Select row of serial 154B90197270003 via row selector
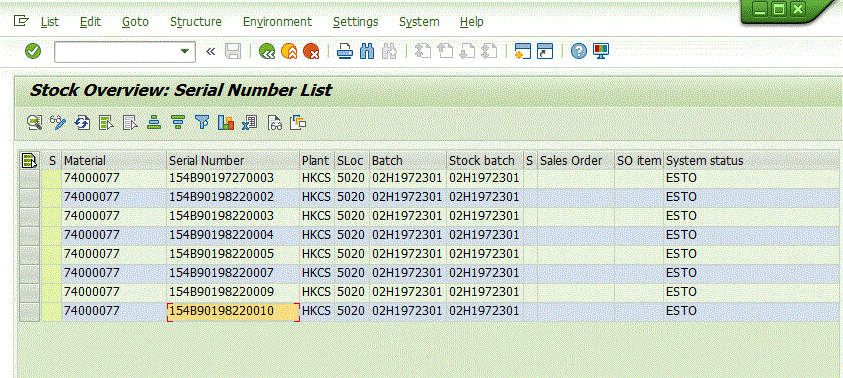 [x=30, y=178]
